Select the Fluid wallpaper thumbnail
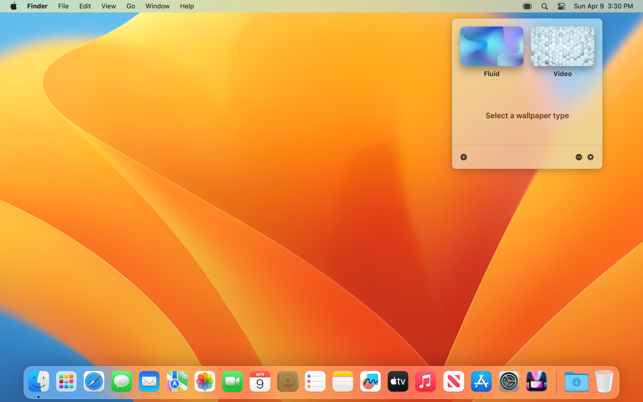The height and width of the screenshot is (402, 643). pyautogui.click(x=491, y=46)
